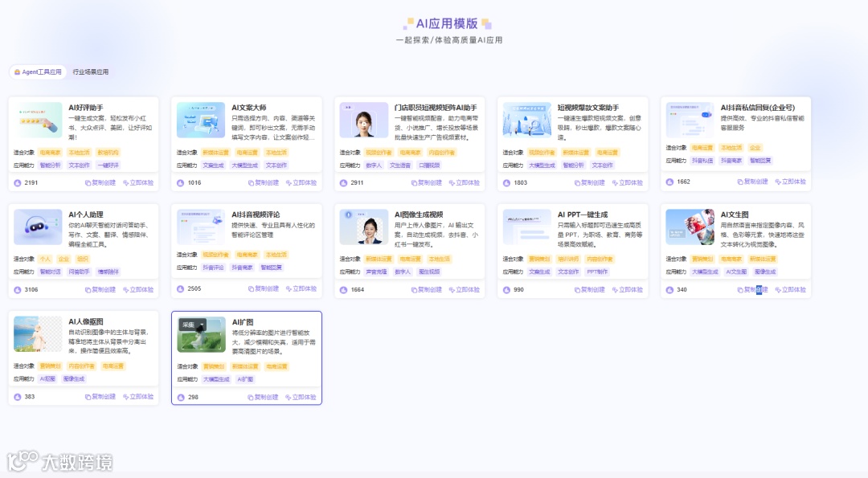The width and height of the screenshot is (868, 478).
Task: Click 立即体验 on the AI图像生成视频 card
Action: (x=465, y=289)
